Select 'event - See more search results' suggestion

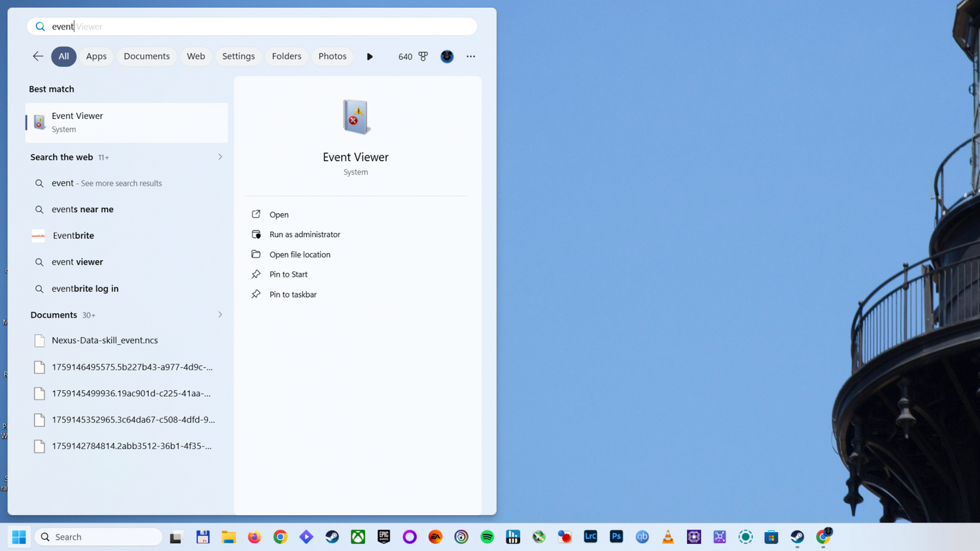click(x=127, y=183)
